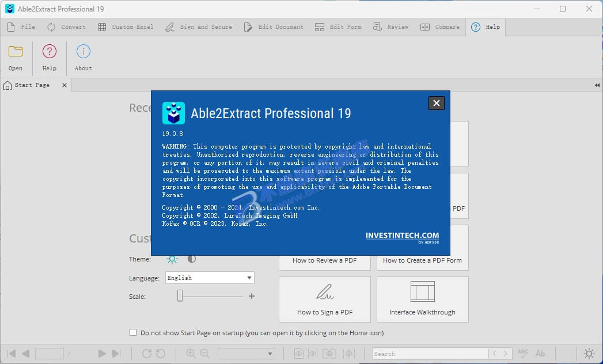The width and height of the screenshot is (603, 364).
Task: Click the 'Scale:' label
Action: click(x=137, y=297)
